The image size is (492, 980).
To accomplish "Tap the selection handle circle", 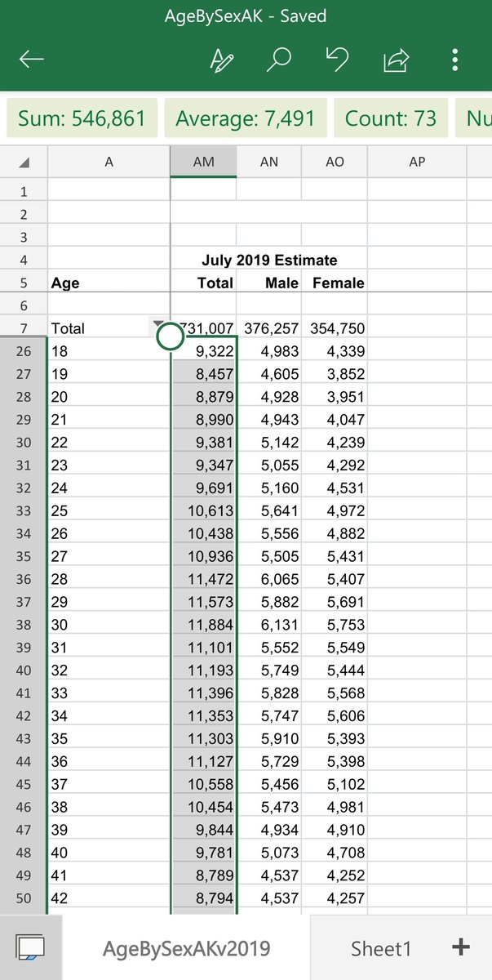I will click(x=170, y=335).
